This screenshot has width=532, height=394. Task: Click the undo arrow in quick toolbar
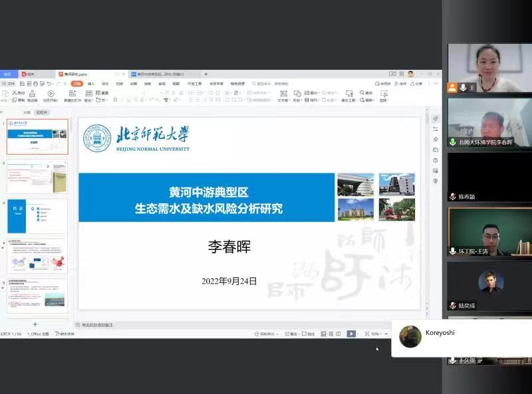pos(49,84)
